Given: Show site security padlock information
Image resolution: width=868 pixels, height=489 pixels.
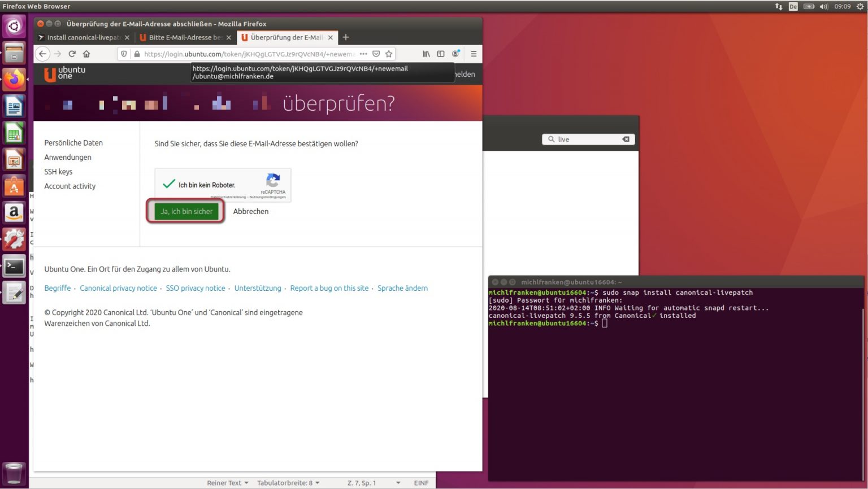Looking at the screenshot, I should point(136,54).
